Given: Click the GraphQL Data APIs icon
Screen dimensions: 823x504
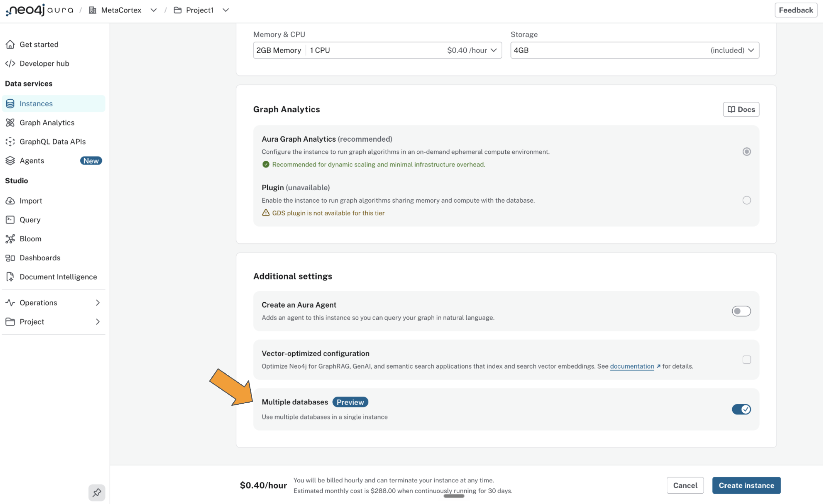Looking at the screenshot, I should (x=10, y=141).
